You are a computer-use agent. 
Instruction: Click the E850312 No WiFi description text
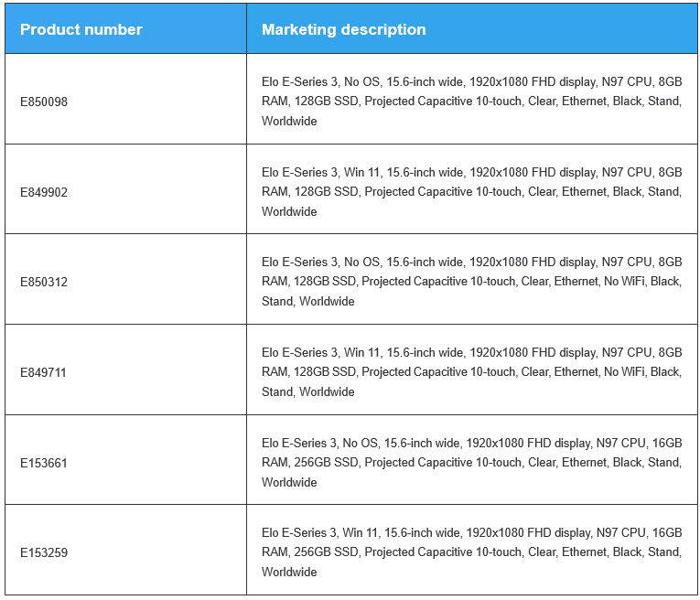[x=472, y=282]
